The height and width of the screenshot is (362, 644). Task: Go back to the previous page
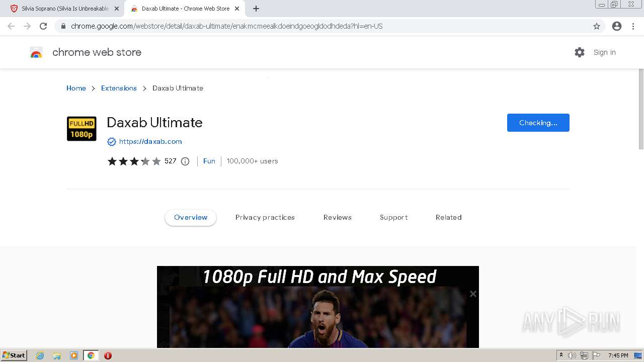11,26
